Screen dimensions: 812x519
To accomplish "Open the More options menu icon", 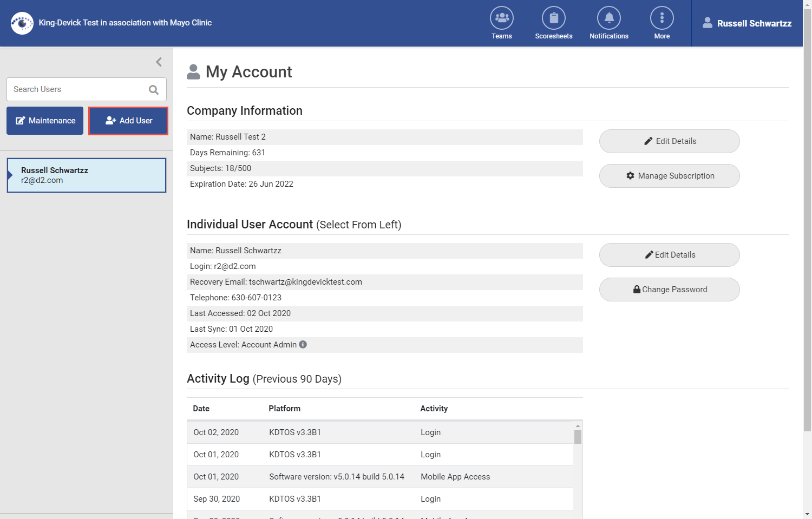I will click(662, 18).
